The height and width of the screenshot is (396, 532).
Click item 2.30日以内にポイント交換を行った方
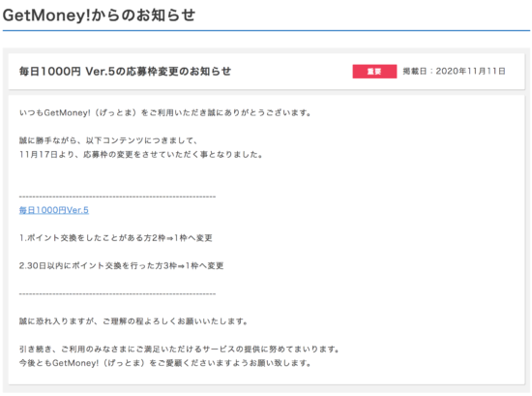pos(121,266)
